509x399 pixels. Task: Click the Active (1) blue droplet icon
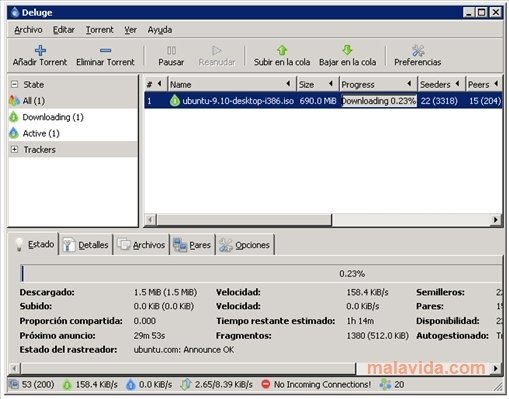pos(14,133)
